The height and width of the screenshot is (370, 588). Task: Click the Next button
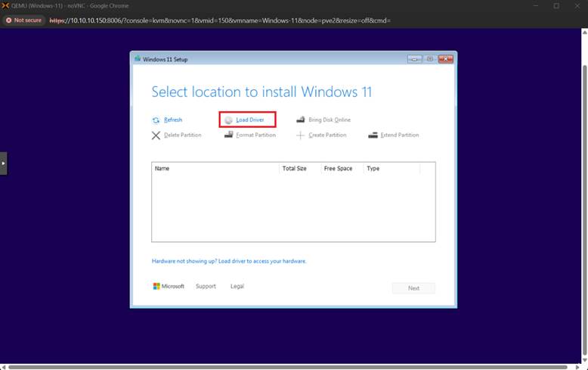tap(413, 288)
